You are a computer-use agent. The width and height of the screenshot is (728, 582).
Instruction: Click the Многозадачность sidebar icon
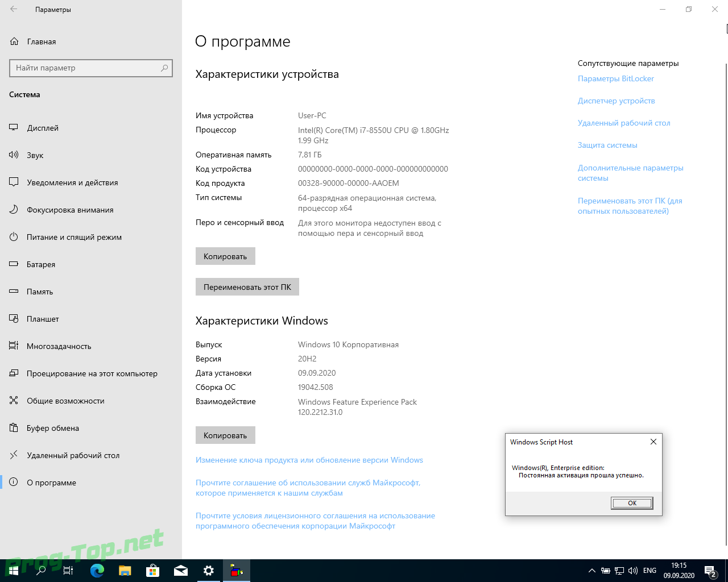[x=14, y=346]
